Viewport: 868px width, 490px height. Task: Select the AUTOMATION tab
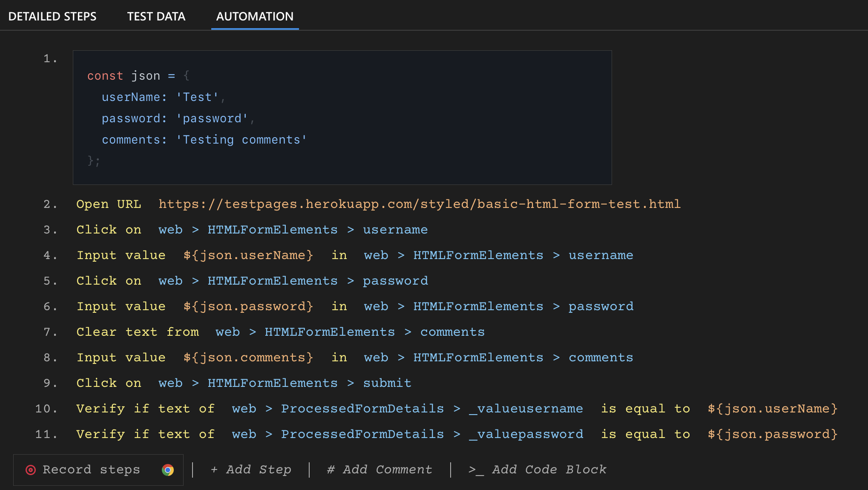(255, 16)
